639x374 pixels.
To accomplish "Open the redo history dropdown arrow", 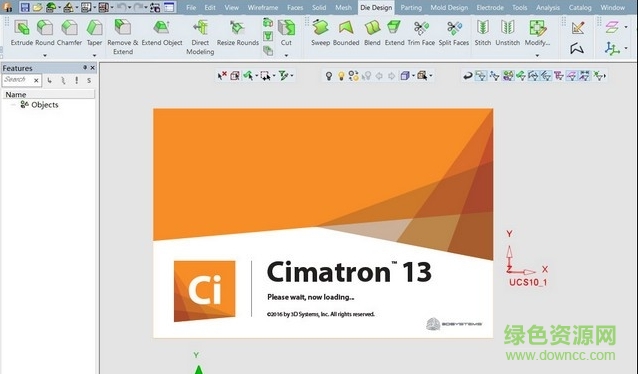I will [x=146, y=7].
